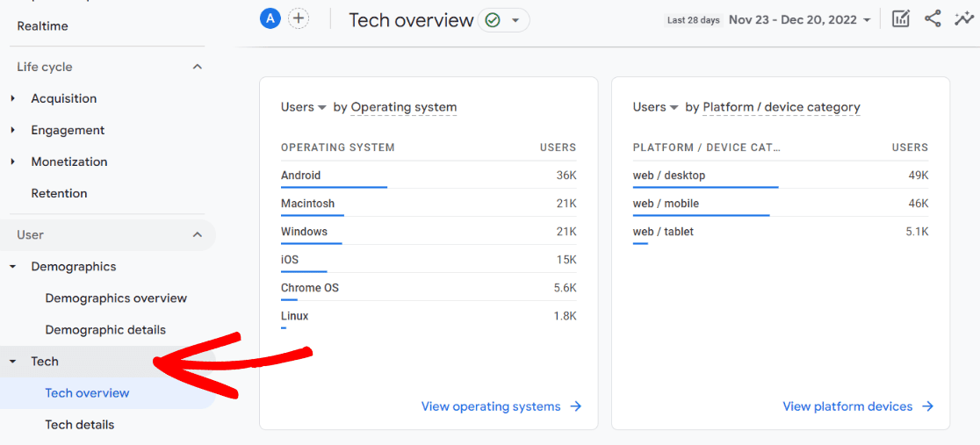Screen dimensions: 980x445
Task: Collapse the User section chevron
Action: [198, 234]
